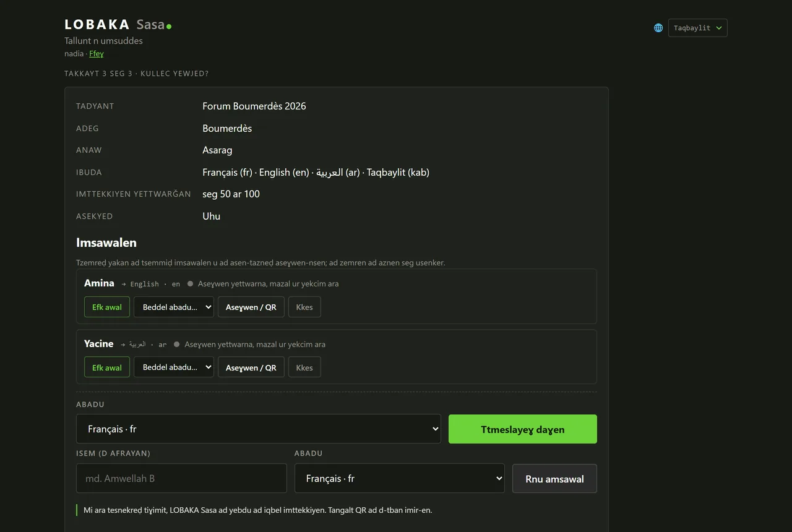The height and width of the screenshot is (532, 792).
Task: Click the gray status dot next to Yacine
Action: (177, 344)
